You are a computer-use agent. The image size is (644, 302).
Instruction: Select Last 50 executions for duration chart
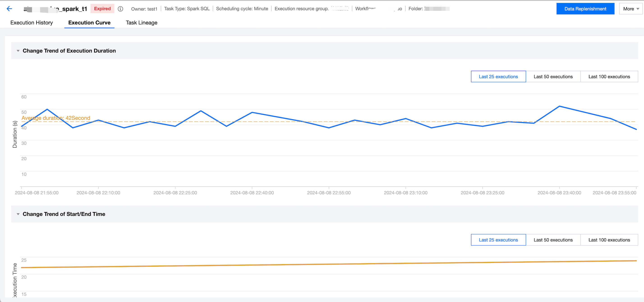(x=553, y=76)
